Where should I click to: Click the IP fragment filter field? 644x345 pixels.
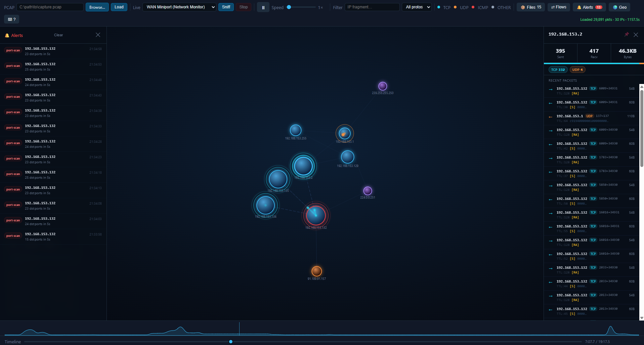pyautogui.click(x=372, y=7)
